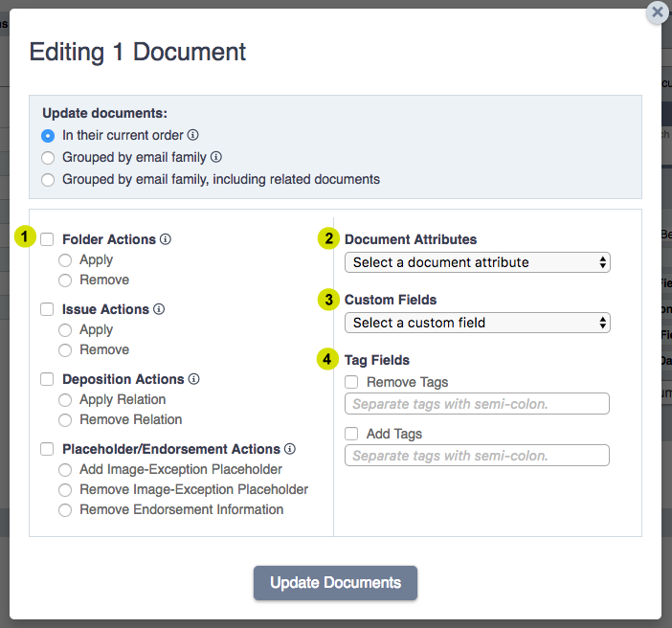Viewport: 672px width, 628px height.
Task: Click the Update Documents button
Action: pos(336,583)
